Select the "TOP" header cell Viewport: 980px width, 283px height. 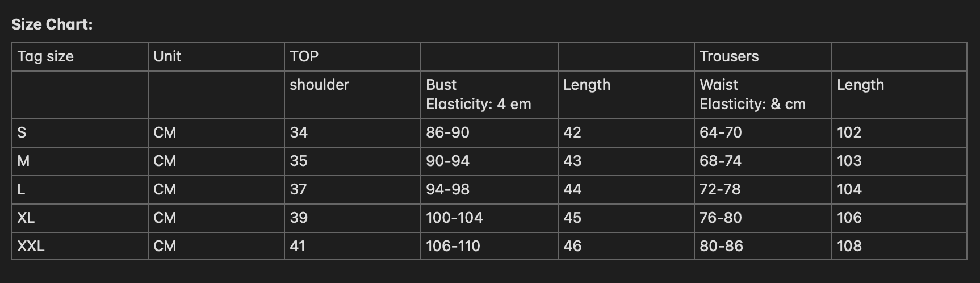tap(304, 56)
